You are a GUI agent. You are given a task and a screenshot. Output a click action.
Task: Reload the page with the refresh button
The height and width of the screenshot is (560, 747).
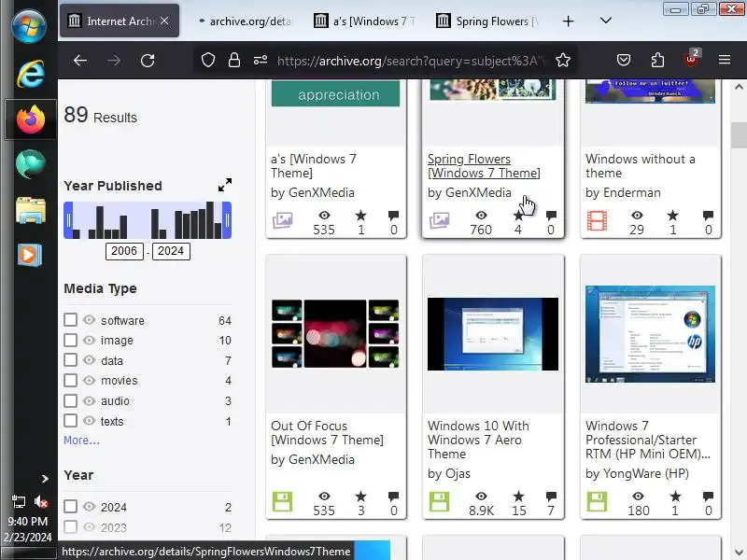tap(148, 61)
